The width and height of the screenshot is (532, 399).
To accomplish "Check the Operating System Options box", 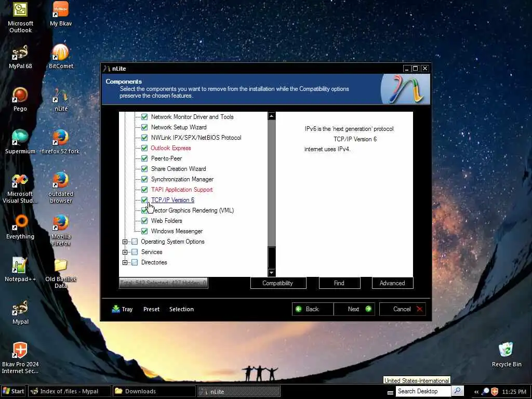I will coord(135,242).
